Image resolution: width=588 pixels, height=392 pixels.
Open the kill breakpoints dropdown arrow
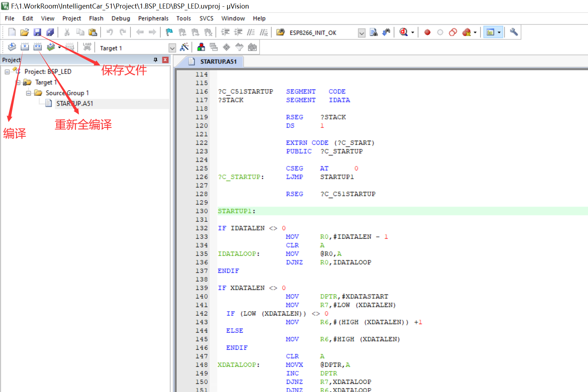pos(475,32)
